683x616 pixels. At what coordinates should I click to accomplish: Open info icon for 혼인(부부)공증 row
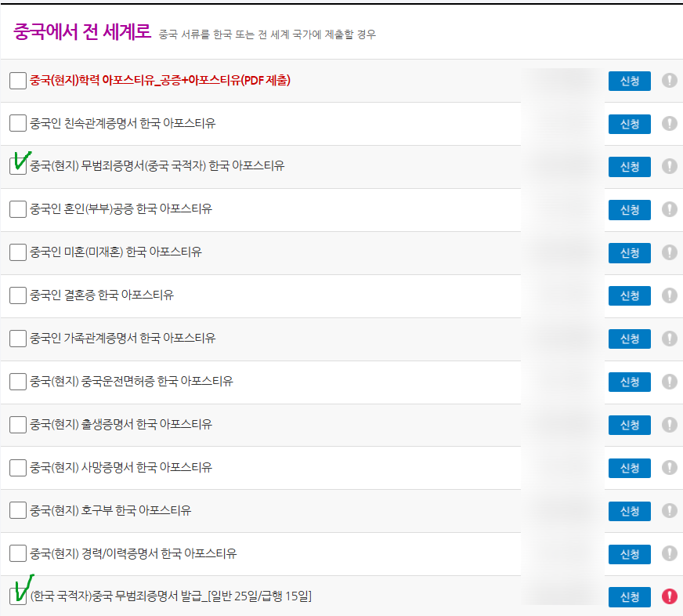coord(670,209)
